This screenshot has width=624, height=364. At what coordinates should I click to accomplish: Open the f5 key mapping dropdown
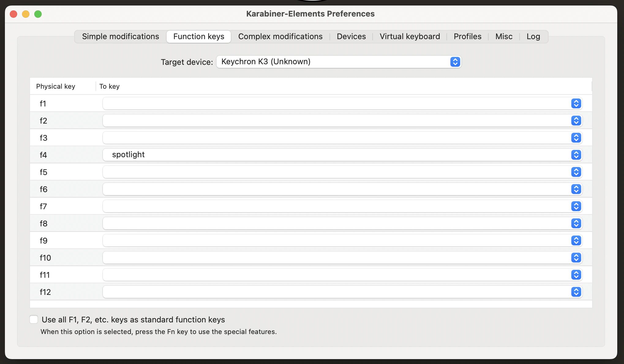point(342,172)
